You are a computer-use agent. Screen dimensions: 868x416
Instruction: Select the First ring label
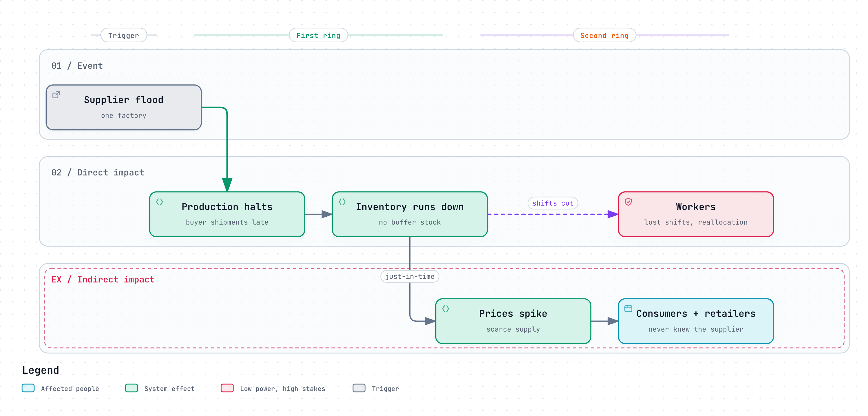[x=319, y=35]
